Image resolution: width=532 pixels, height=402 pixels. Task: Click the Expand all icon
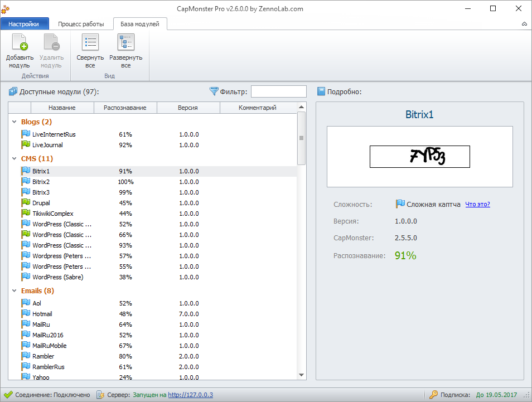tap(126, 42)
